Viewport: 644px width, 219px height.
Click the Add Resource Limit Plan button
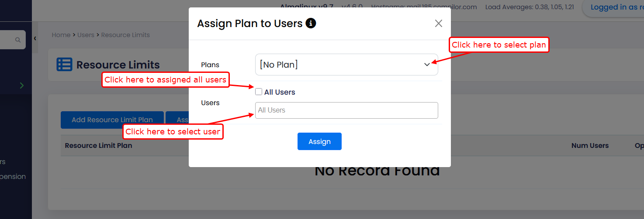[112, 120]
